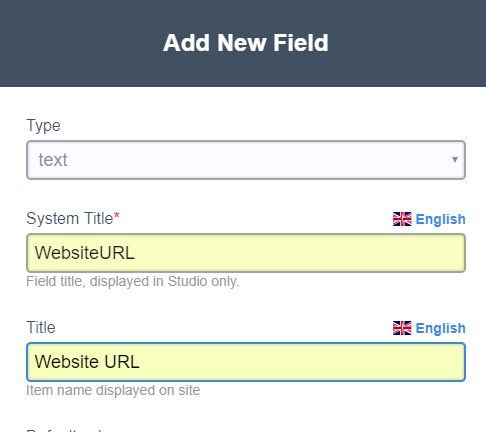Click the UK flag beside Title field

tap(402, 328)
